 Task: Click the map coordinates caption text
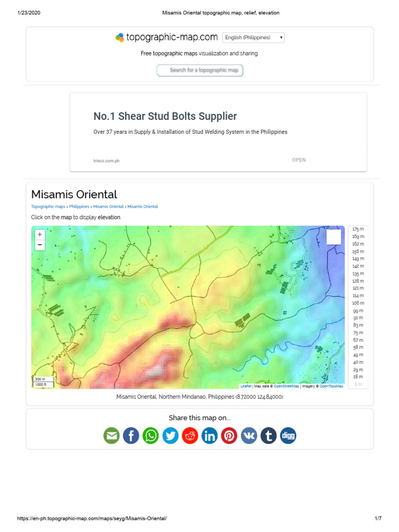pos(199,396)
